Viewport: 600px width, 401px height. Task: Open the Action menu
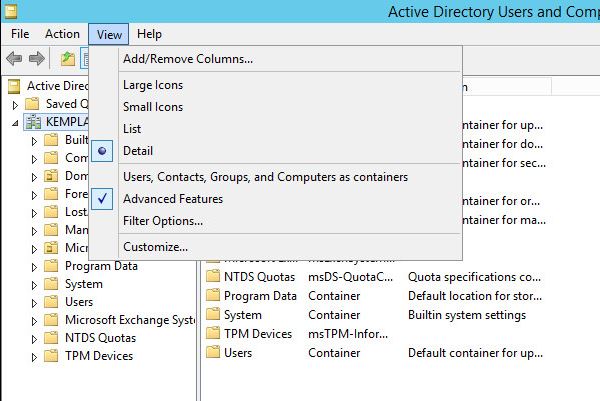tap(62, 34)
